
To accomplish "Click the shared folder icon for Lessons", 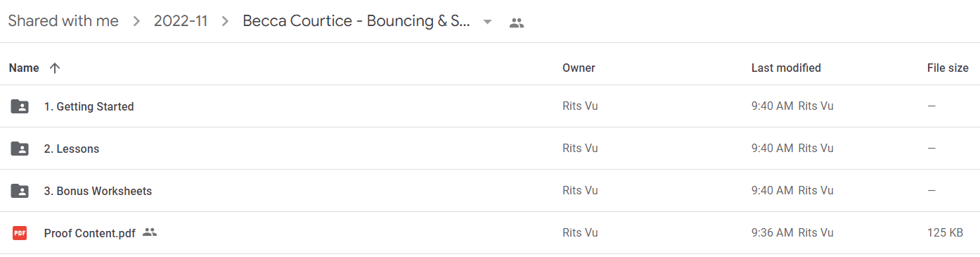I will click(20, 149).
